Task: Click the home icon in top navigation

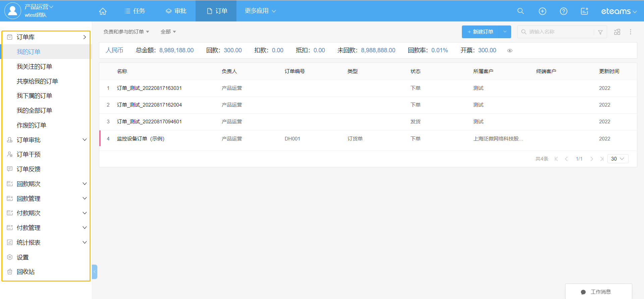Action: pyautogui.click(x=103, y=11)
